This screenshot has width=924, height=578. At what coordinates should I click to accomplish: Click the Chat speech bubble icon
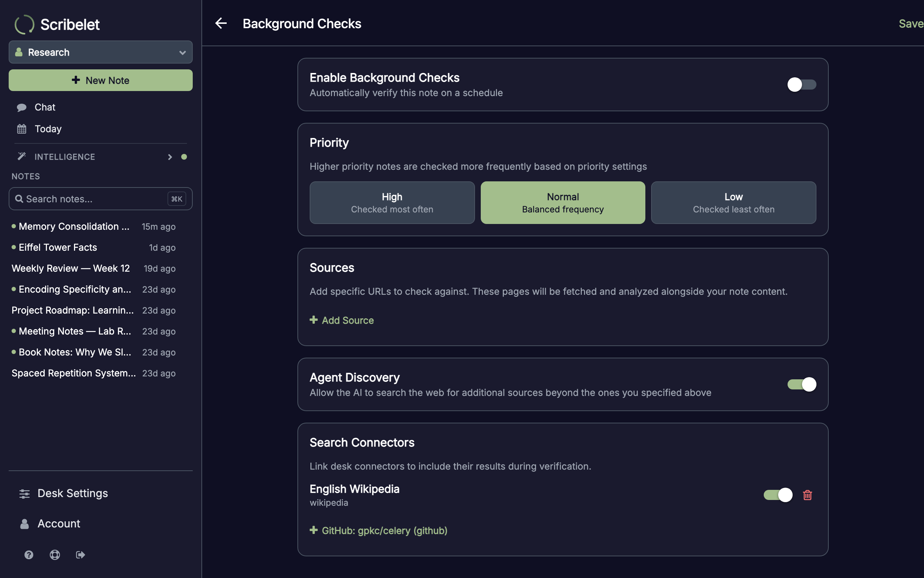22,107
